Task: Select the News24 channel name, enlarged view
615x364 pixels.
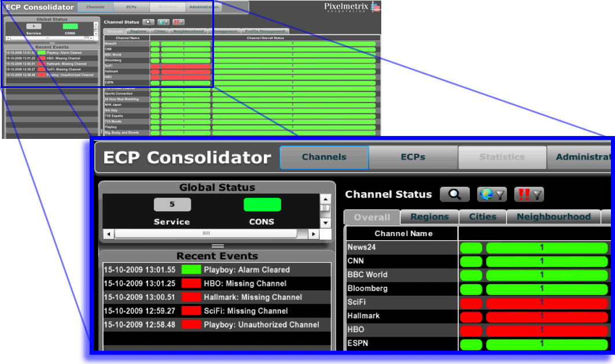Action: [x=362, y=248]
